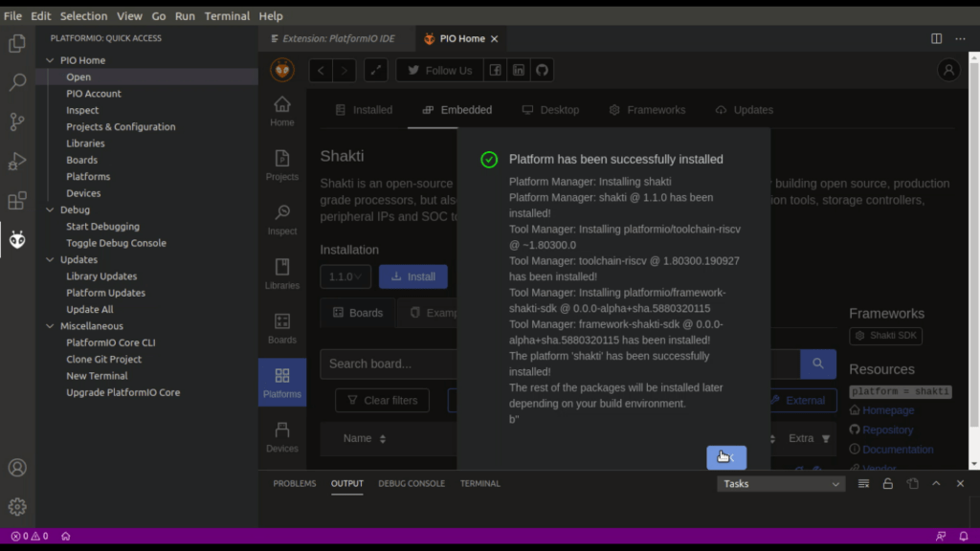Viewport: 980px width, 551px height.
Task: Collapse the Miscellaneous tree section
Action: tap(50, 326)
